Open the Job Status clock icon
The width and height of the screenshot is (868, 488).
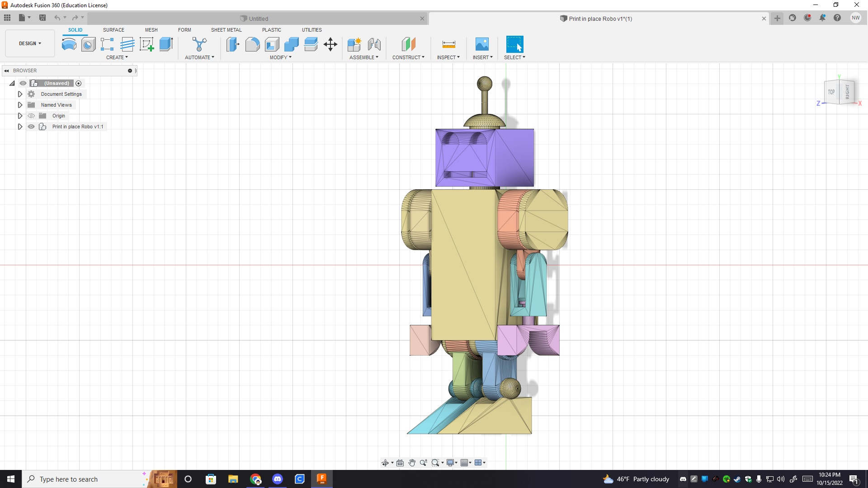(807, 18)
